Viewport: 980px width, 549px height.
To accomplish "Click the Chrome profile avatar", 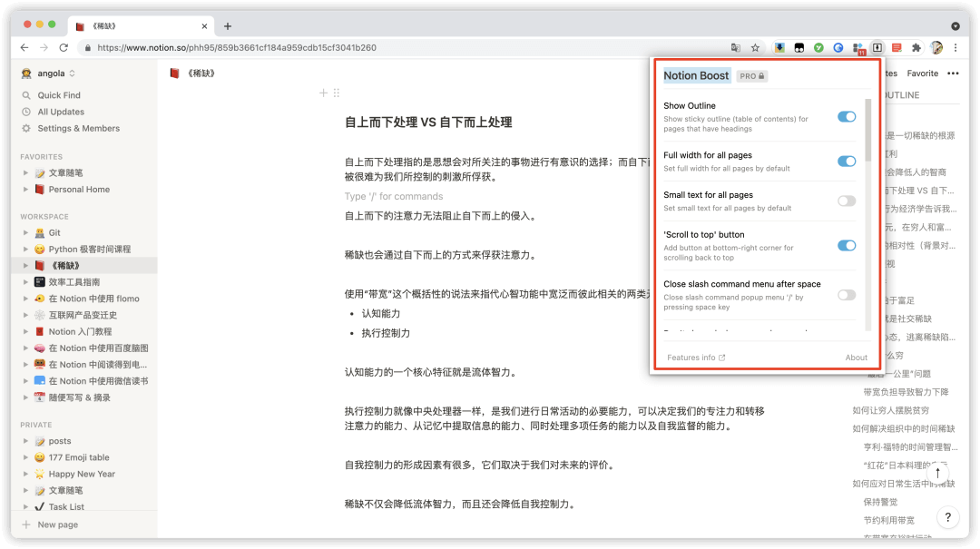I will [936, 47].
